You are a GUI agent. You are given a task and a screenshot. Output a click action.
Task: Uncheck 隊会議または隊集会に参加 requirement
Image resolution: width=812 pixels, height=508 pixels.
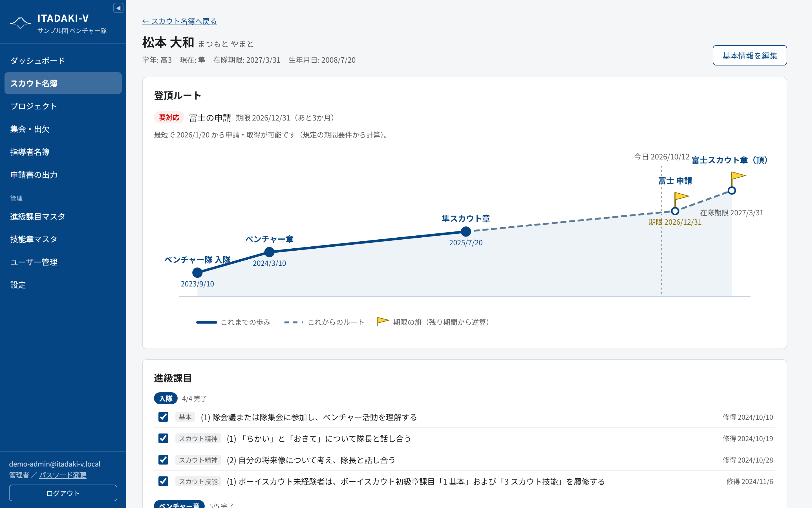[x=164, y=417]
